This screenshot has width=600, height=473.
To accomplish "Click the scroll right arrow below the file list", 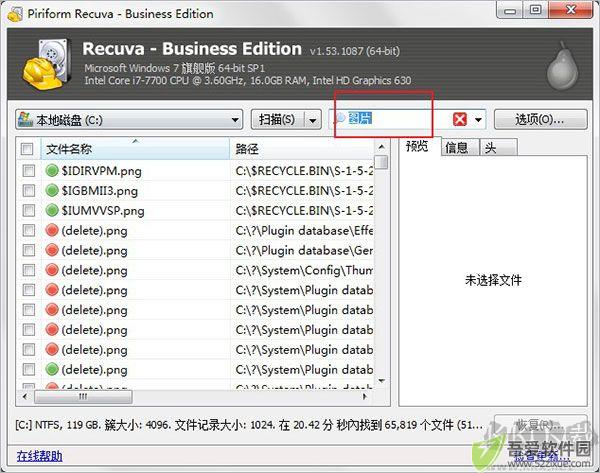I will point(364,397).
